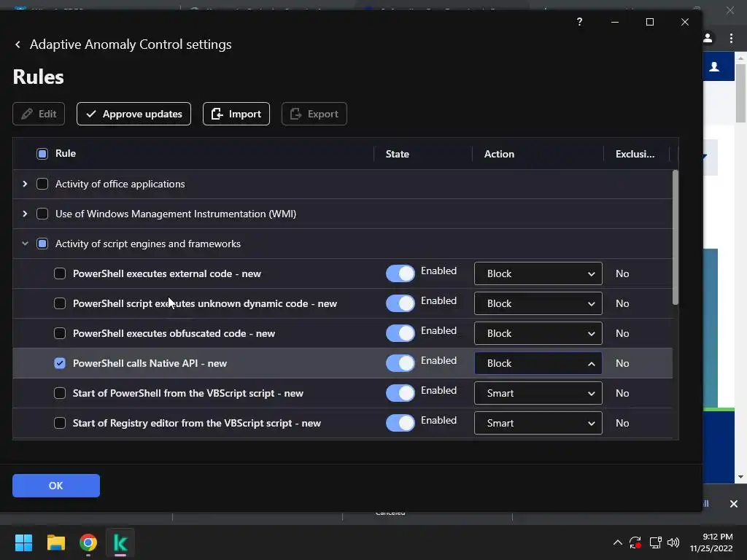Sort by the Action column header
The image size is (747, 560).
499,154
